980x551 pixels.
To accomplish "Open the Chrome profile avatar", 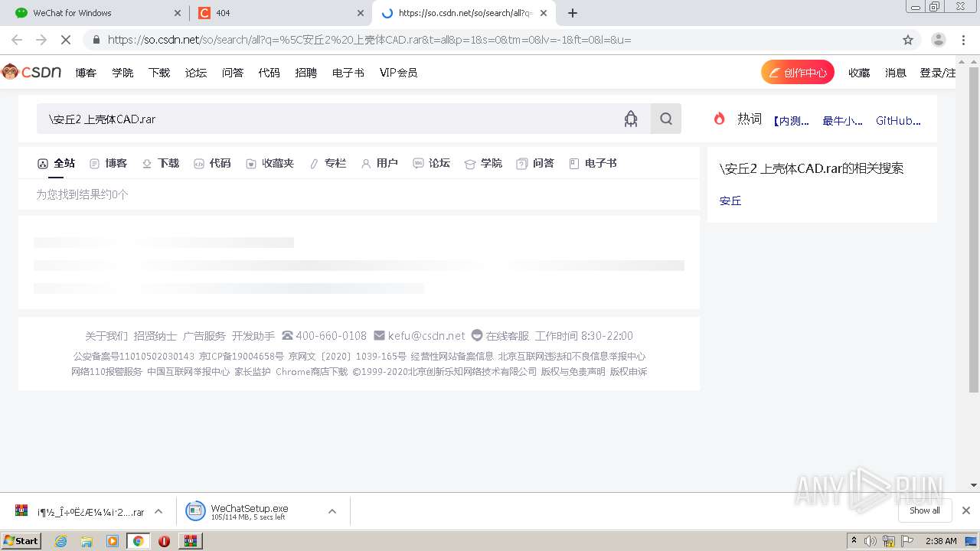I will tap(939, 40).
